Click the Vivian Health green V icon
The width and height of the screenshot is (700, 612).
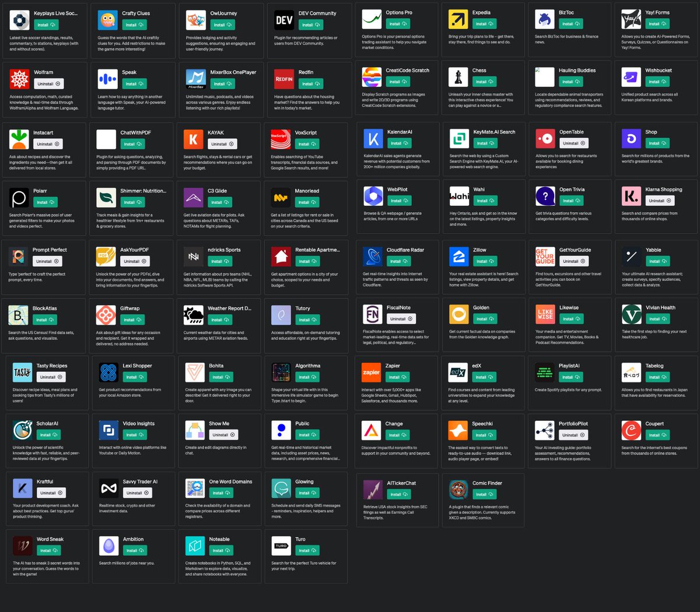coord(631,314)
